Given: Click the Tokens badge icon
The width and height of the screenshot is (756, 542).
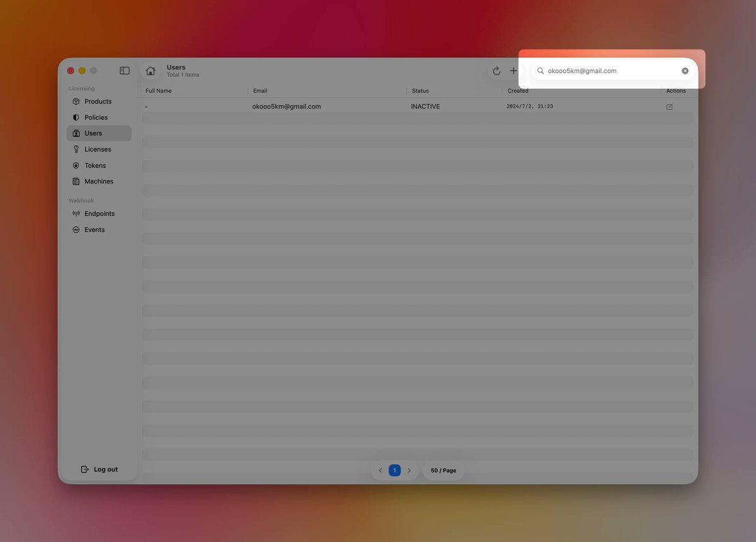Looking at the screenshot, I should pos(76,166).
